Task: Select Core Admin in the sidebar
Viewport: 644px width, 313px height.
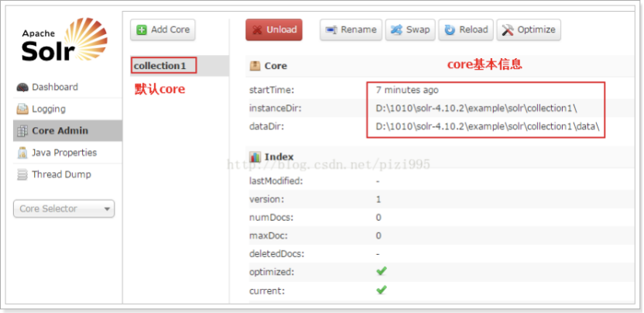Action: click(x=68, y=131)
